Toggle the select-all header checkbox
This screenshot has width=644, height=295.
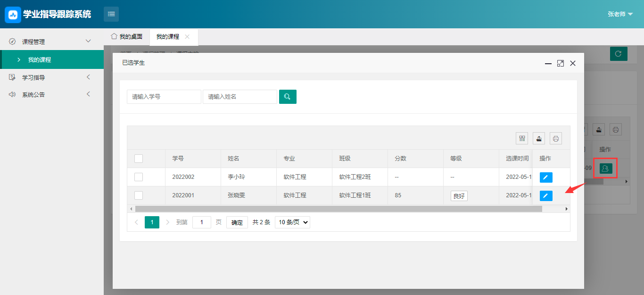(139, 159)
